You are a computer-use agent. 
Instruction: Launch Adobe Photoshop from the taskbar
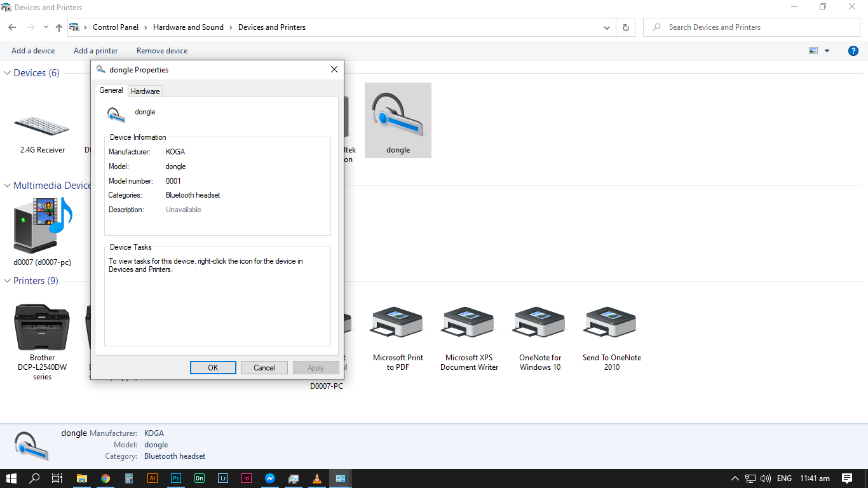(176, 478)
